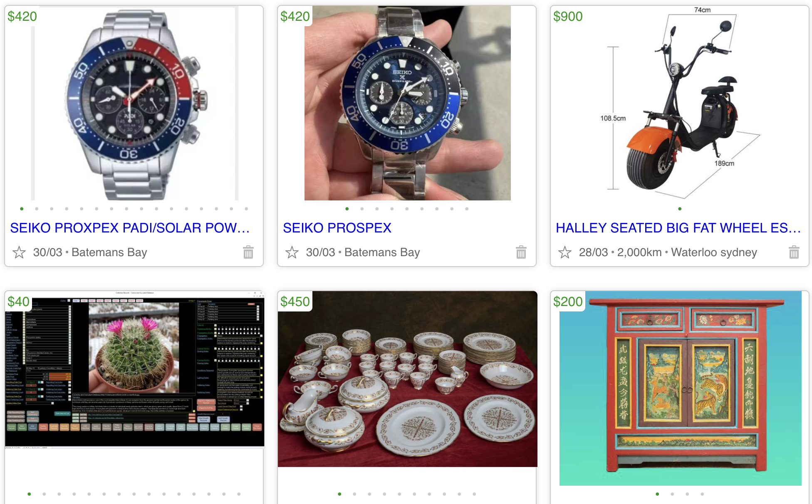Select last photo dot of SEIKO PROSPEX

coord(467,209)
